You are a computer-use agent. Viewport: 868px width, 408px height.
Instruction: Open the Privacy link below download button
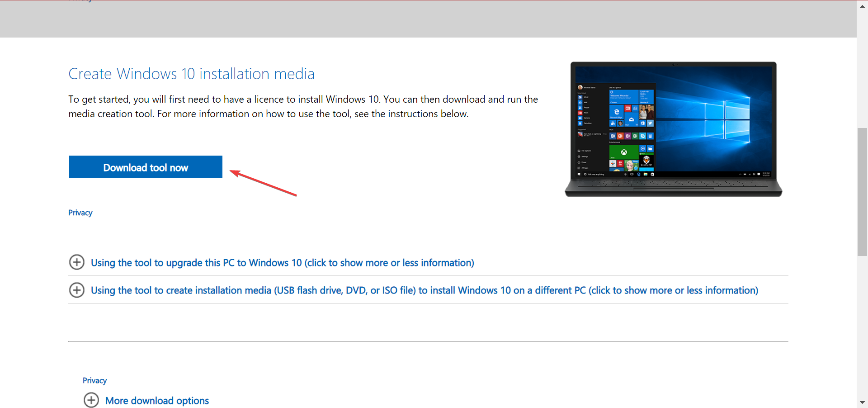pos(80,213)
